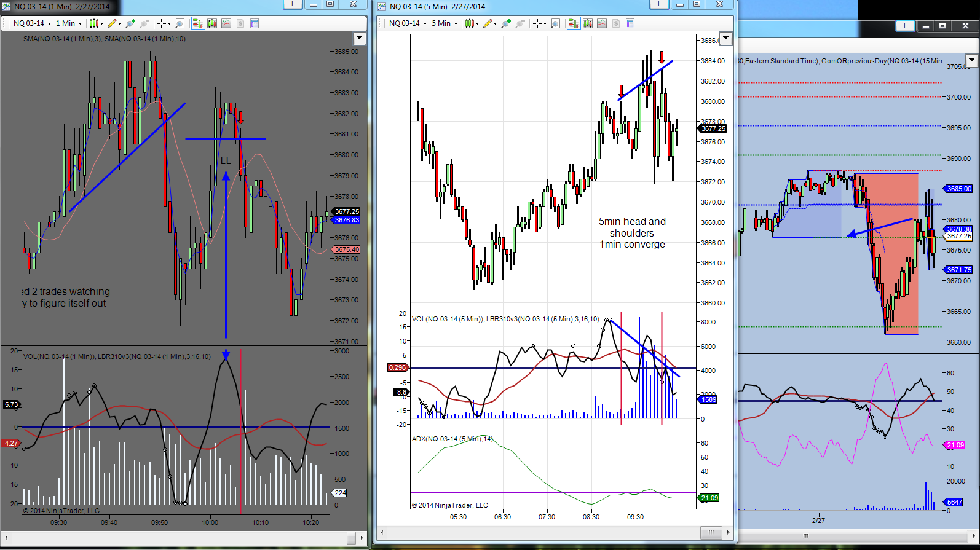Select crosshair pointer tool in 1 Min window
The image size is (980, 550).
164,23
